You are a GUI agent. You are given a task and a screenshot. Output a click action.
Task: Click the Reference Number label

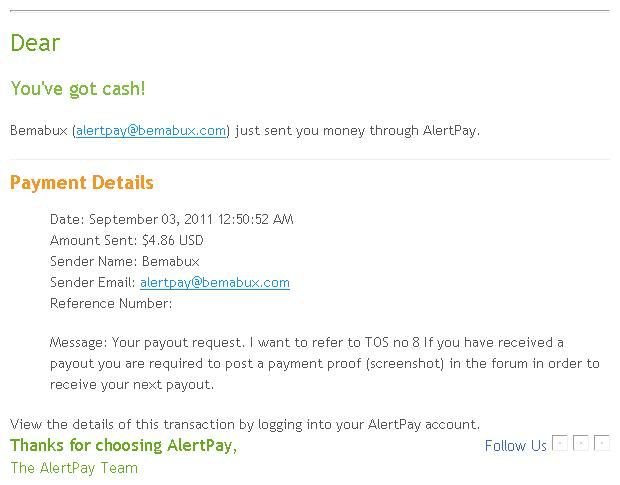111,304
